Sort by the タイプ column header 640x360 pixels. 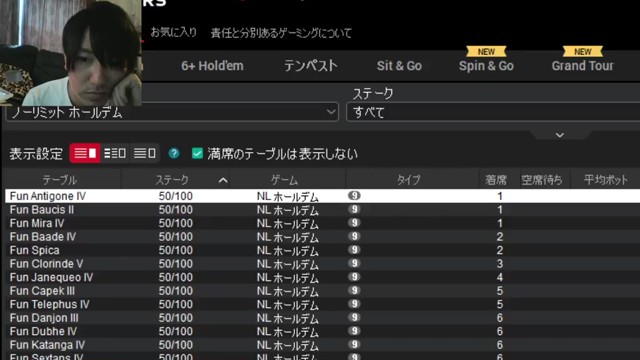point(409,180)
